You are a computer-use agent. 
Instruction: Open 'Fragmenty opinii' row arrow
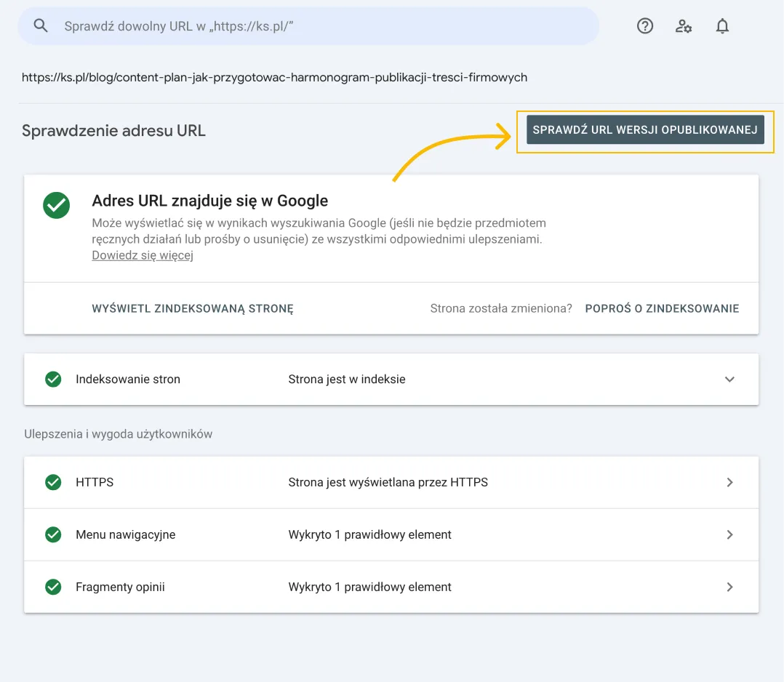tap(729, 587)
